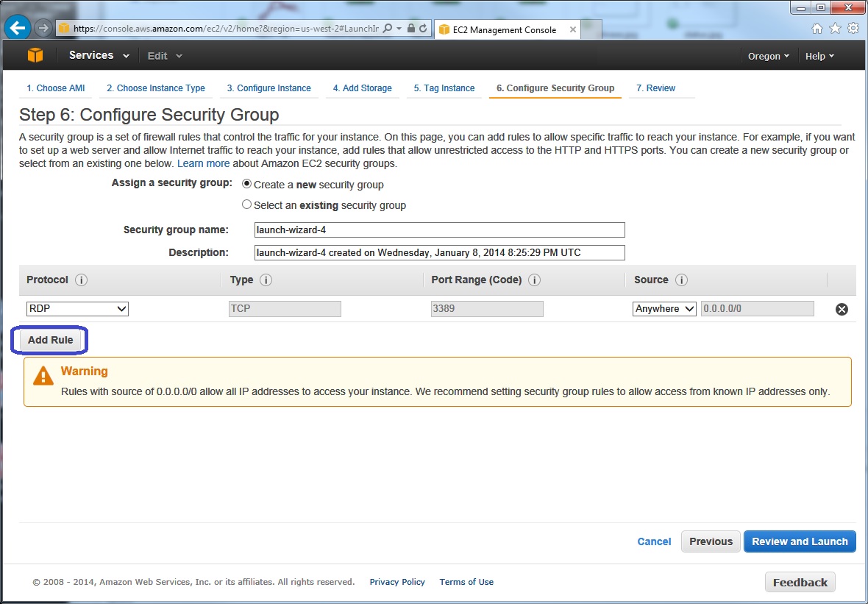This screenshot has width=868, height=604.
Task: Open the Edit dropdown menu
Action: click(x=165, y=56)
